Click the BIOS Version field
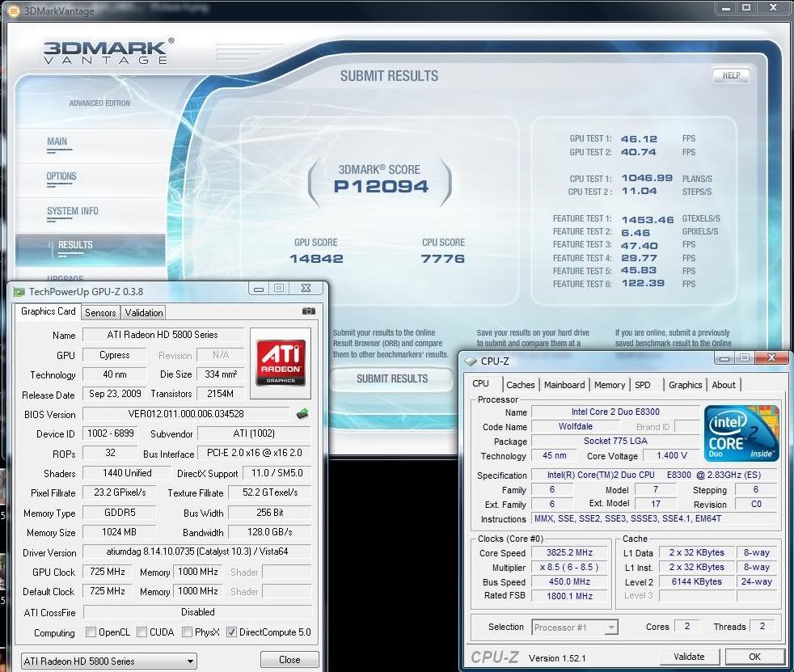Viewport: 794px width, 672px height. point(186,414)
